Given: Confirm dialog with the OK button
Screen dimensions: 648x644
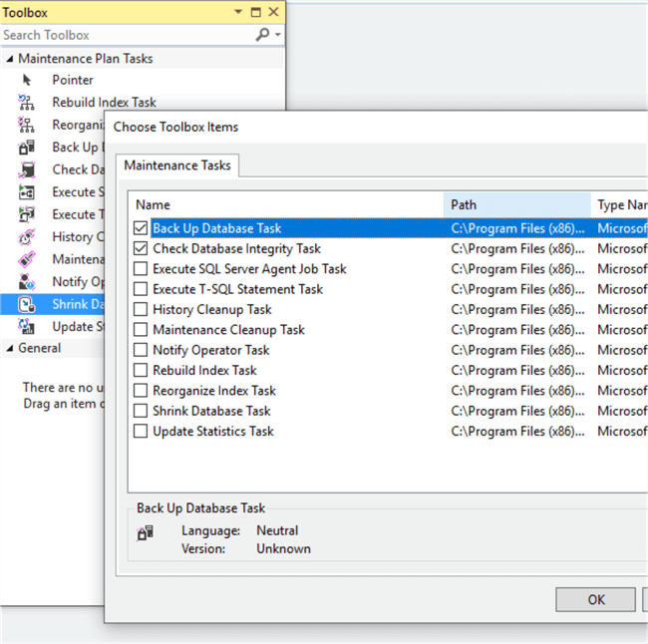Looking at the screenshot, I should click(595, 599).
